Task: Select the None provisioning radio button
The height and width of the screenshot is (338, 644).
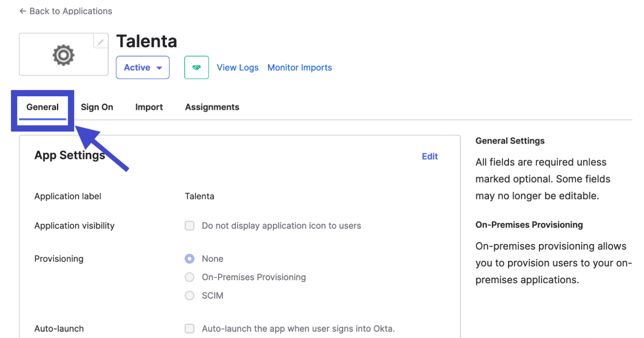Action: [x=189, y=259]
